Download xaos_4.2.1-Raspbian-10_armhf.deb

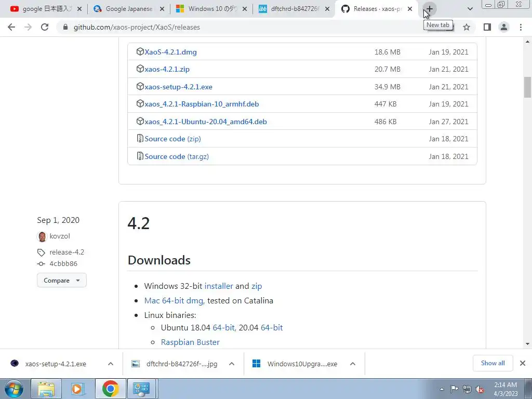(x=202, y=104)
